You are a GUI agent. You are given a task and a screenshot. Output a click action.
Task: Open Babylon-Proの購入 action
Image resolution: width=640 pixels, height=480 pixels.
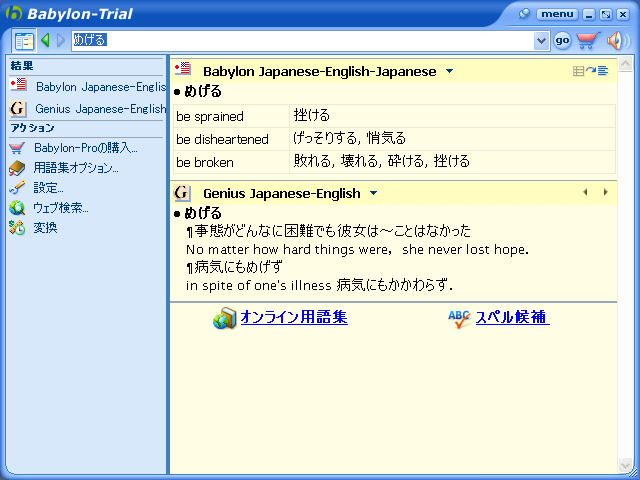pyautogui.click(x=85, y=147)
